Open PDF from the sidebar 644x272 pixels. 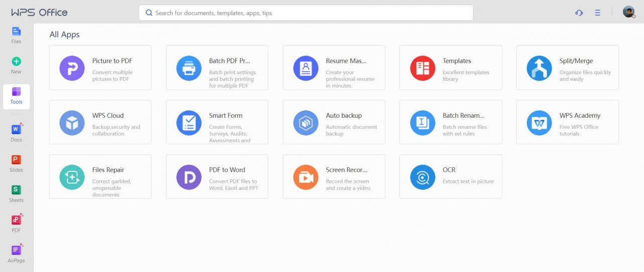16,223
